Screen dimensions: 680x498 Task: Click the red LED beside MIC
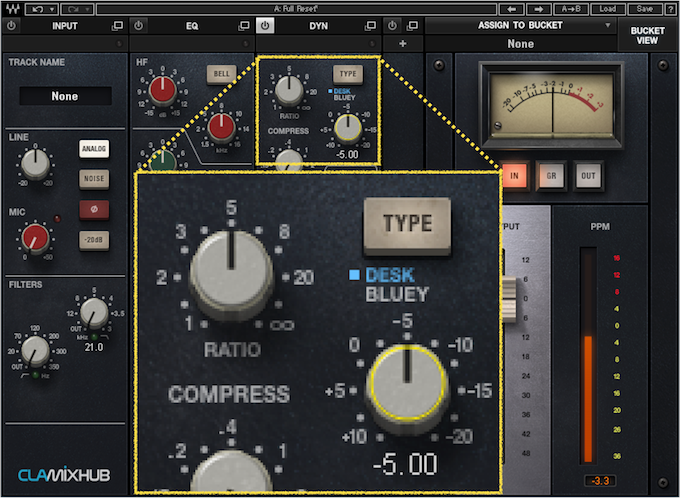pyautogui.click(x=56, y=219)
